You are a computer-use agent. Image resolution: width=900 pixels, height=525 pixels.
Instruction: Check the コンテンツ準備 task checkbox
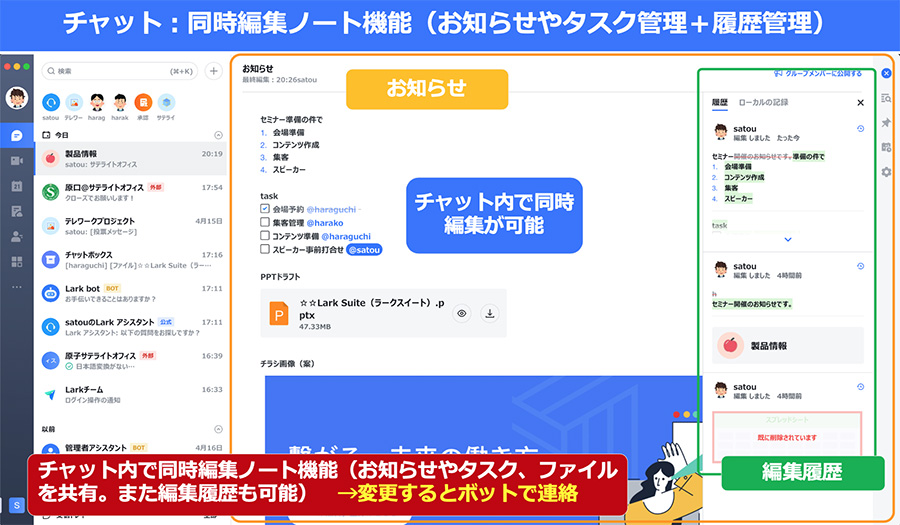click(x=265, y=235)
